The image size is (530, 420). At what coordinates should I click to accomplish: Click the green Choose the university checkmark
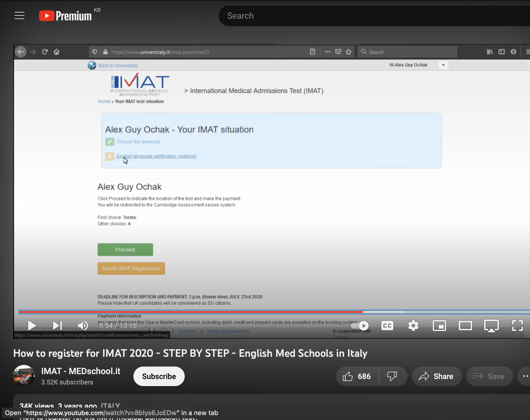pos(110,142)
